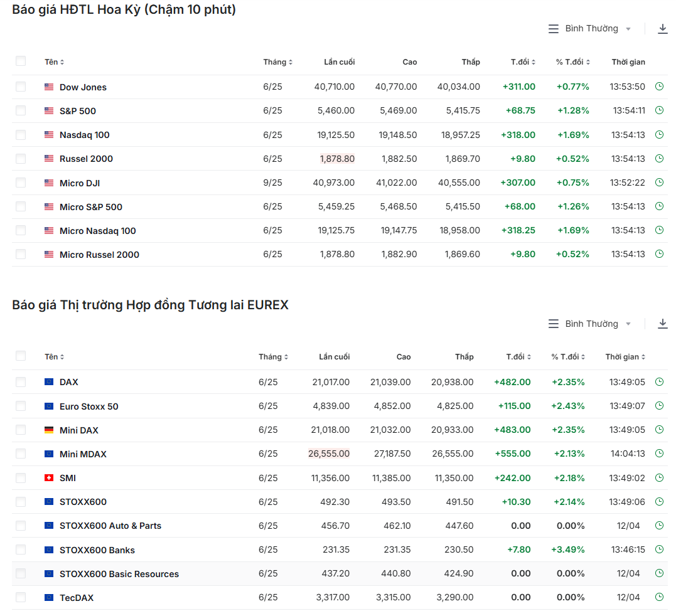The width and height of the screenshot is (676, 616).
Task: Click the EU flag beside TecDAX
Action: coord(49,597)
